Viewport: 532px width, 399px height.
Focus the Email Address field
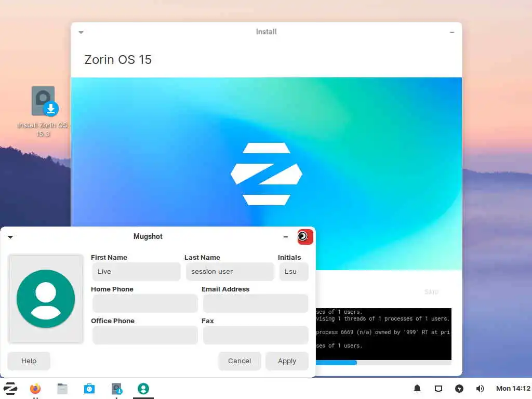click(x=256, y=303)
